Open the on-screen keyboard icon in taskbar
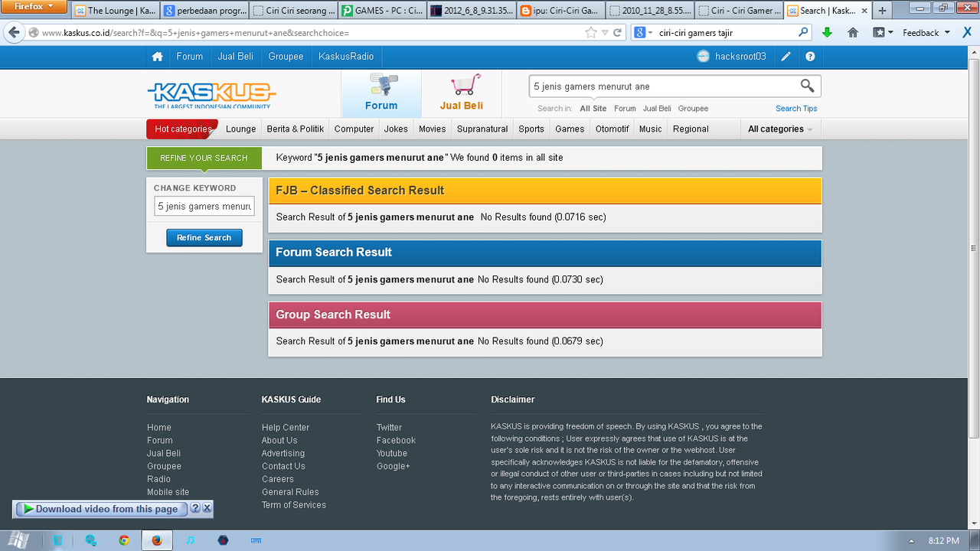 [x=256, y=540]
